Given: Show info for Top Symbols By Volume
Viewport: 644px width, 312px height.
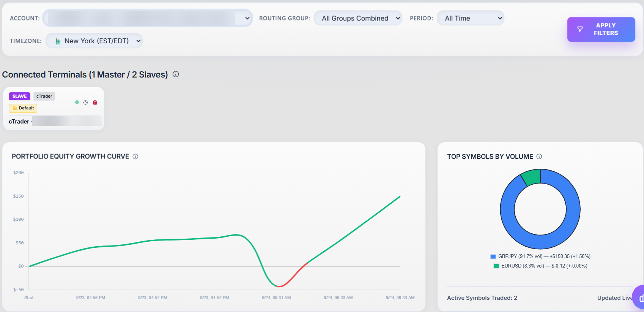Looking at the screenshot, I should tap(539, 157).
